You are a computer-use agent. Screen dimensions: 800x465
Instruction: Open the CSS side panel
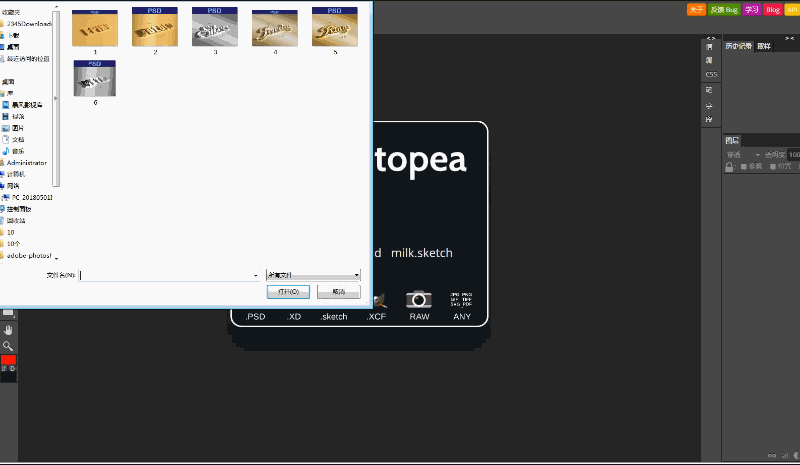[x=711, y=75]
